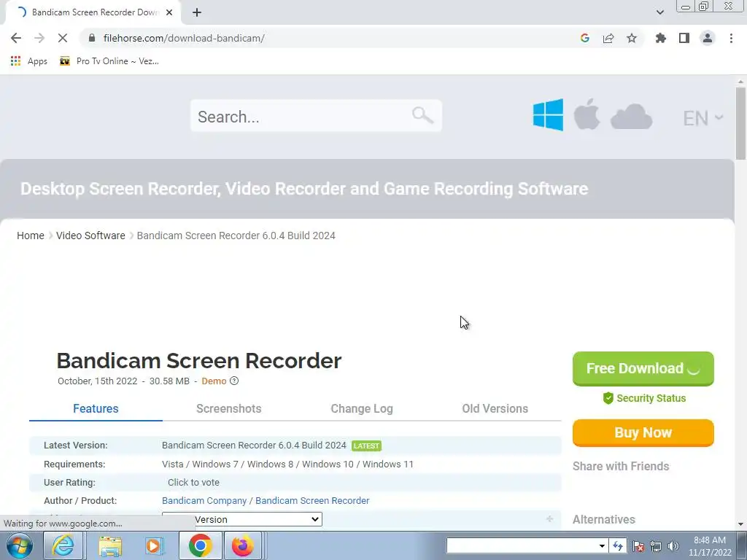Expand the Version select dropdown
This screenshot has height=560, width=747.
point(242,519)
